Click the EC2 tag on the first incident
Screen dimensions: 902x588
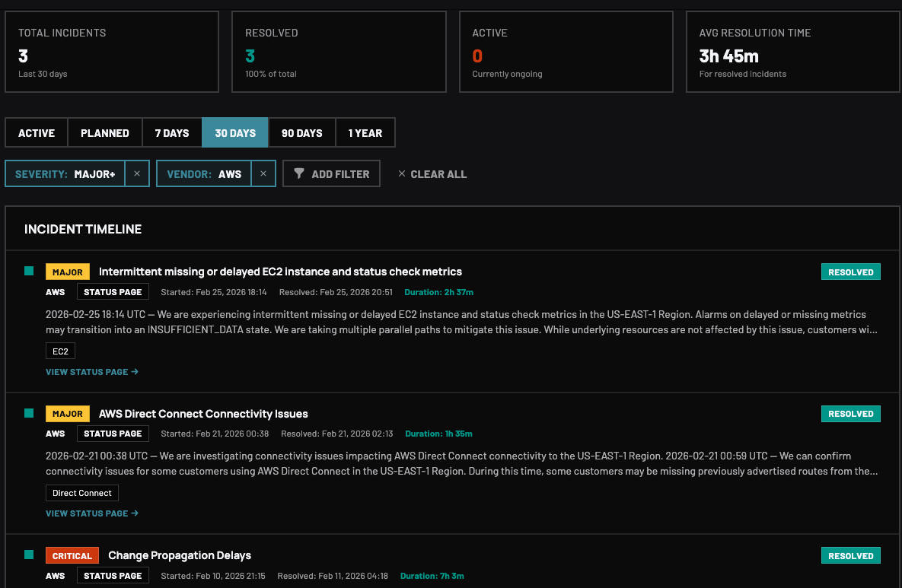pos(59,351)
